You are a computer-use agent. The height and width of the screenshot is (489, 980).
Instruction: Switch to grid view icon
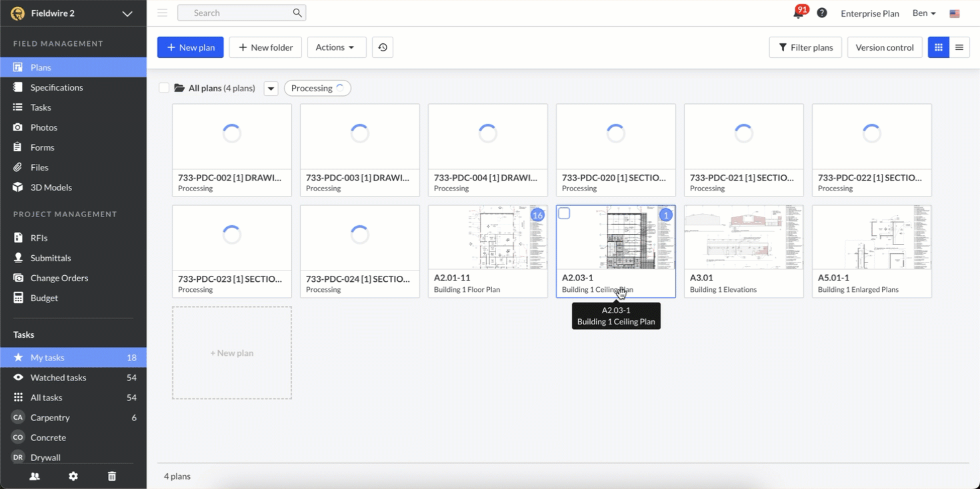tap(939, 47)
